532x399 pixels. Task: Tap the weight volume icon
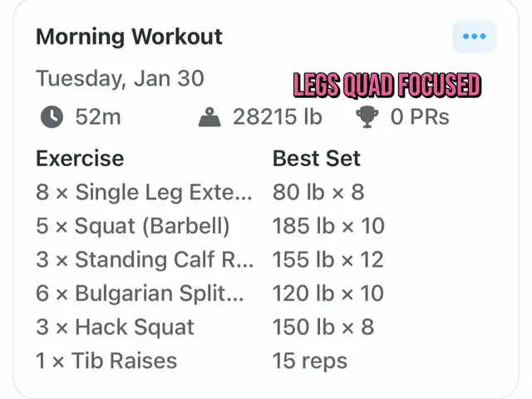209,117
